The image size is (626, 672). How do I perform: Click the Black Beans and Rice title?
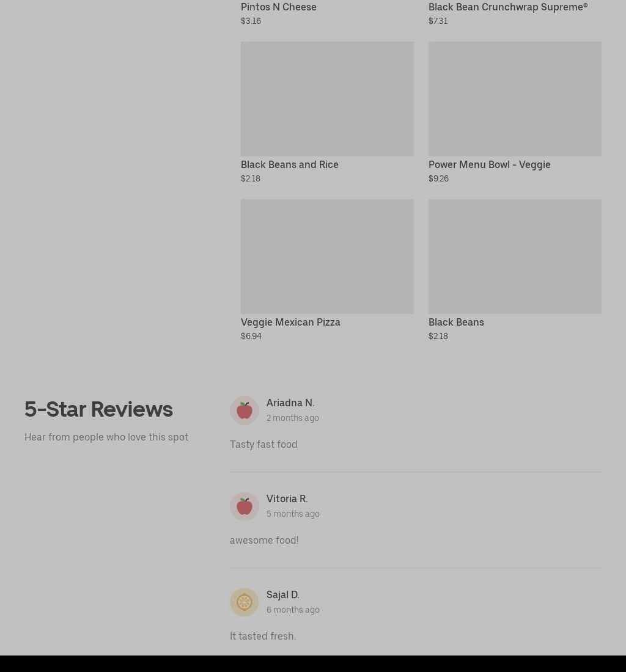click(x=289, y=164)
